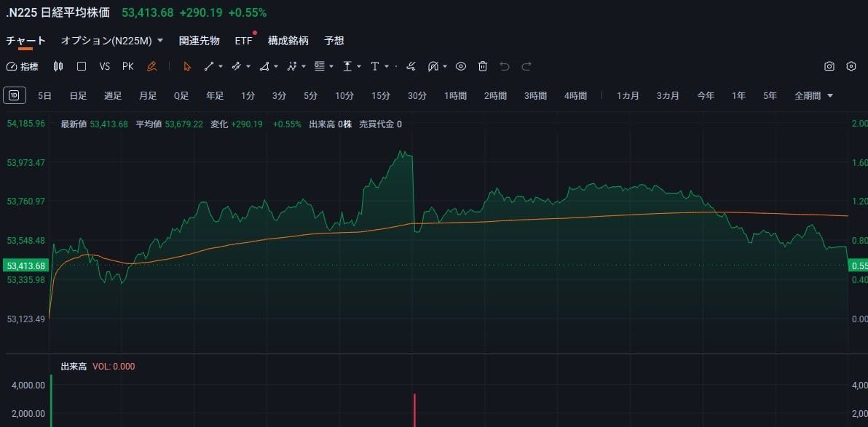Set range to 3カ月
The height and width of the screenshot is (427, 868).
(668, 96)
